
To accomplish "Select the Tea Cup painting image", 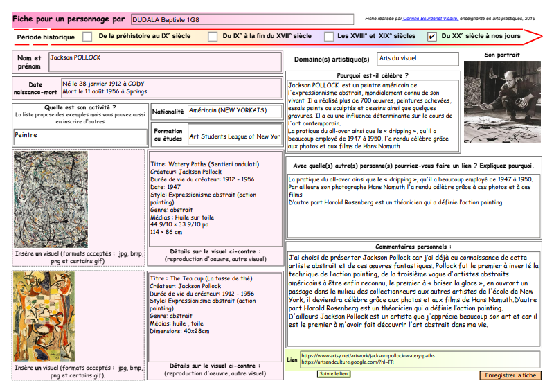I will 44,316.
